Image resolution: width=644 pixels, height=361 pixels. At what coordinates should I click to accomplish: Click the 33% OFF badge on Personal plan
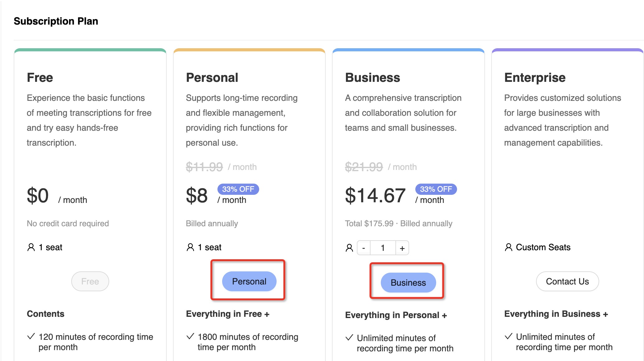click(x=238, y=189)
